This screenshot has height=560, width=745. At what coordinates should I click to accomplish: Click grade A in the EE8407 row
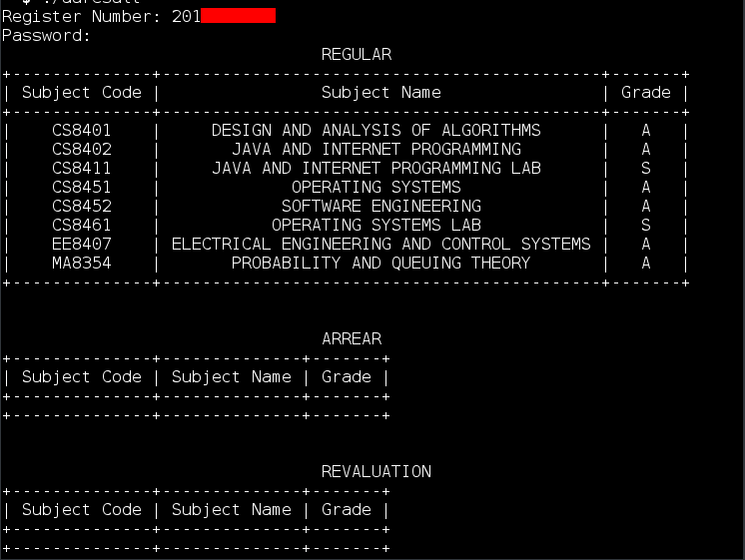646,245
